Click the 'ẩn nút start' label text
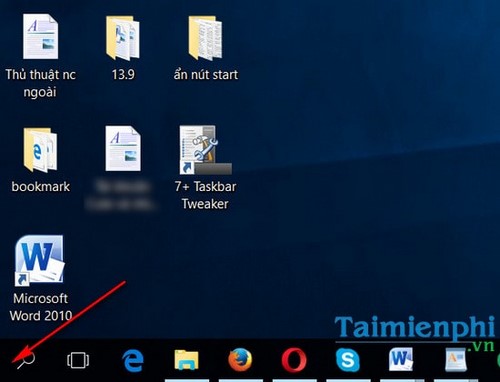The height and width of the screenshot is (382, 500). [206, 74]
